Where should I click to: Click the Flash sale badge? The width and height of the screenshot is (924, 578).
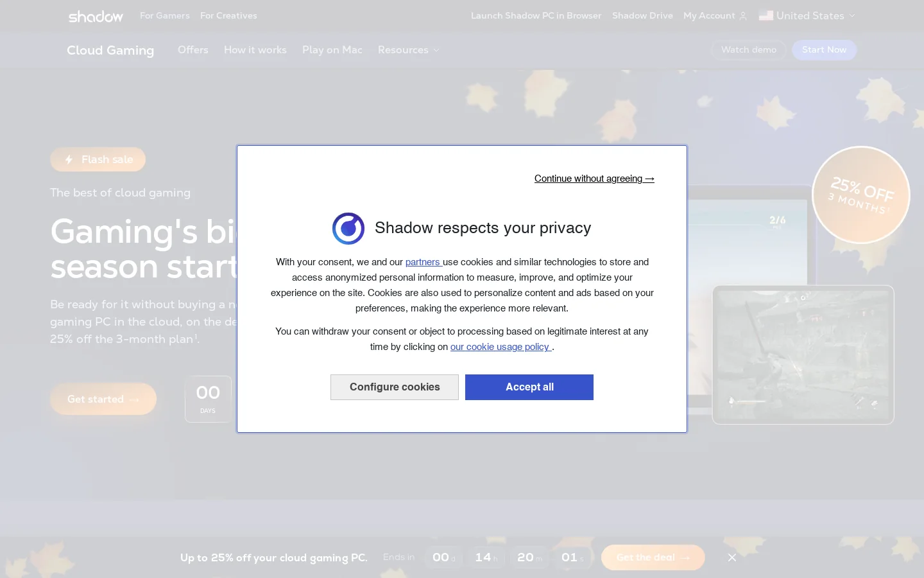tap(98, 159)
